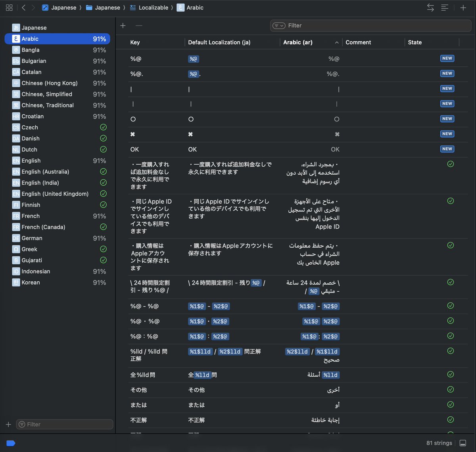The height and width of the screenshot is (452, 476).
Task: Sort by the Key column header
Action: click(135, 42)
